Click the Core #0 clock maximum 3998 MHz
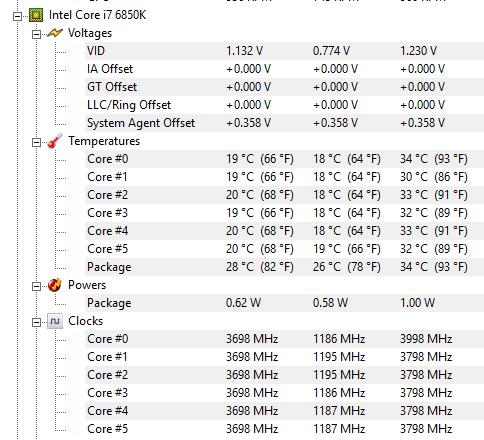Viewport: 484px width, 440px height. [x=426, y=339]
